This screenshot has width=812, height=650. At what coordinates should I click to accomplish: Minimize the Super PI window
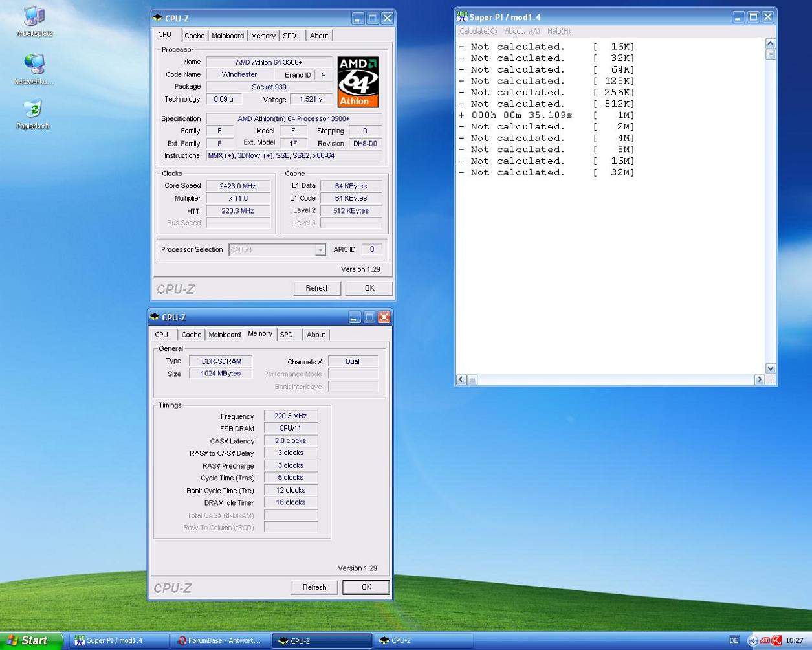(x=738, y=17)
